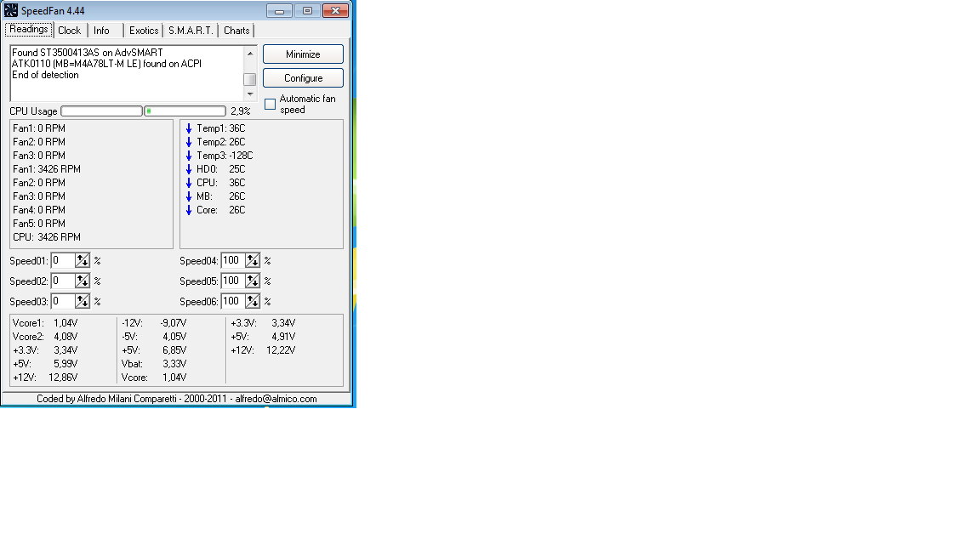
Task: Click the MB temperature arrow icon
Action: 189,196
